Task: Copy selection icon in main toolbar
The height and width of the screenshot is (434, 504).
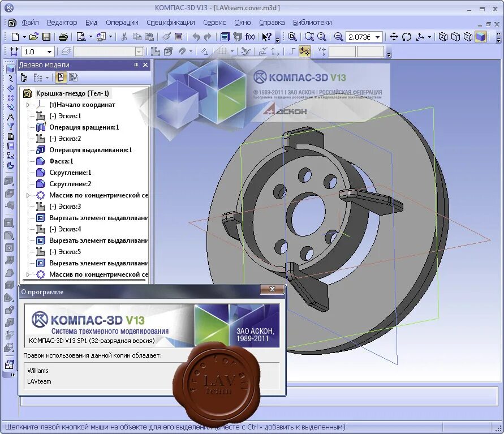Action: point(137,37)
